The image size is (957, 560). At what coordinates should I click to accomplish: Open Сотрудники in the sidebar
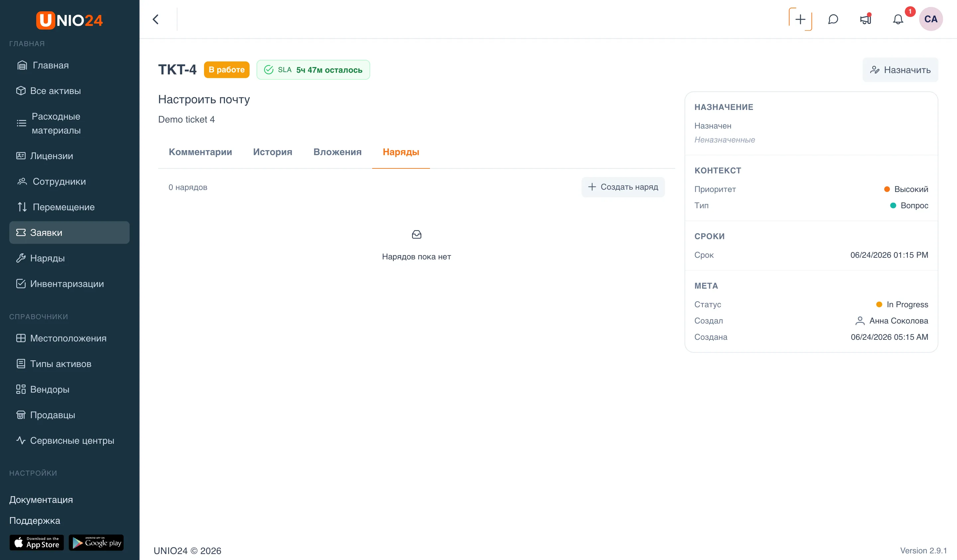click(69, 181)
